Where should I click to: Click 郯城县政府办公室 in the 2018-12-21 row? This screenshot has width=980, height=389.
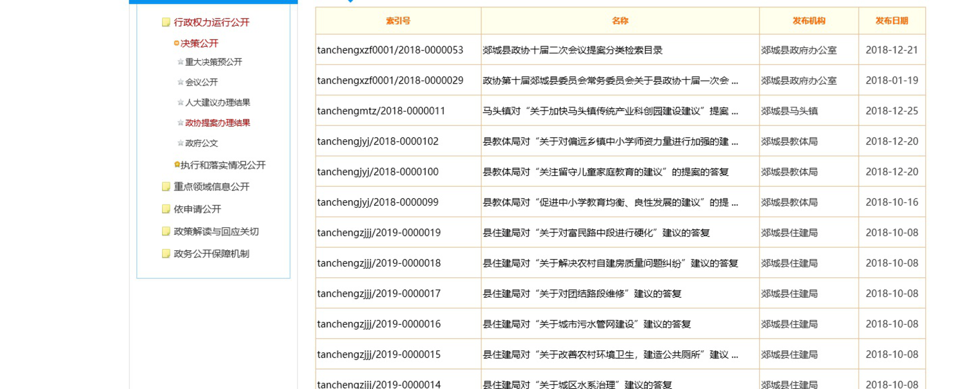point(799,50)
